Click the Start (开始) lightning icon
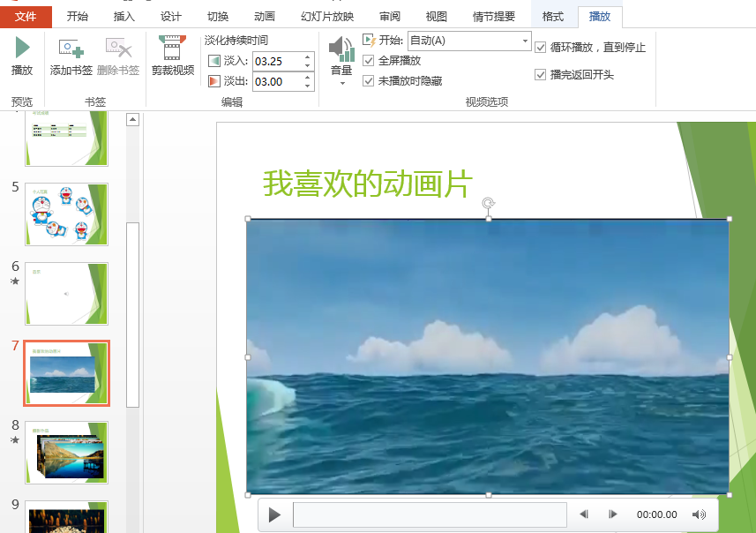 click(369, 41)
